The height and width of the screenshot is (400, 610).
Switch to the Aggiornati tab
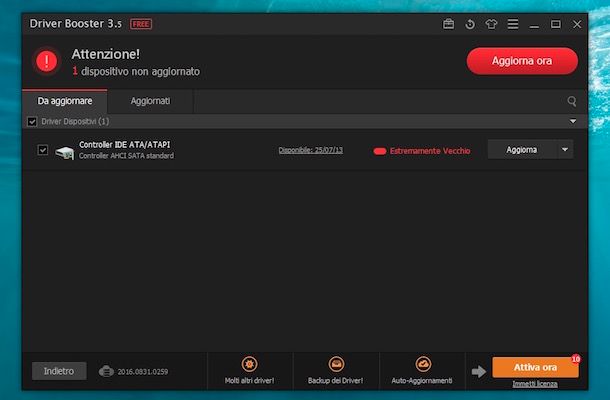coord(150,101)
